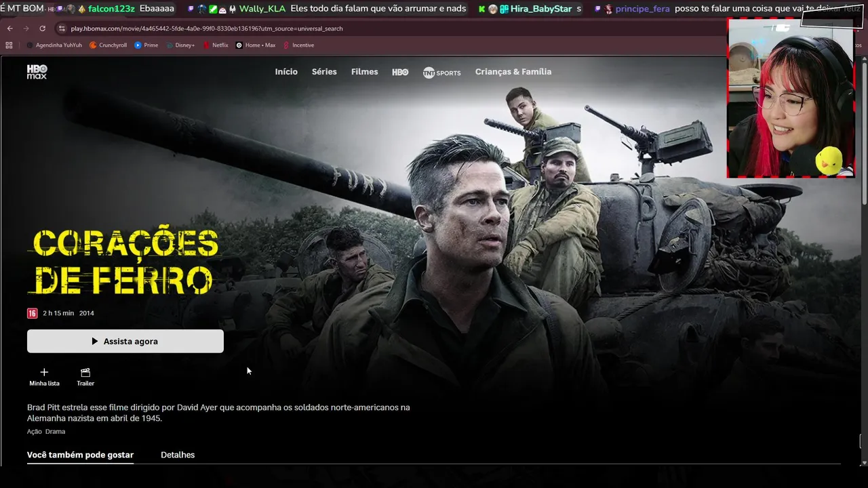Viewport: 868px width, 488px height.
Task: Open the Prime bookmark
Action: [146, 45]
